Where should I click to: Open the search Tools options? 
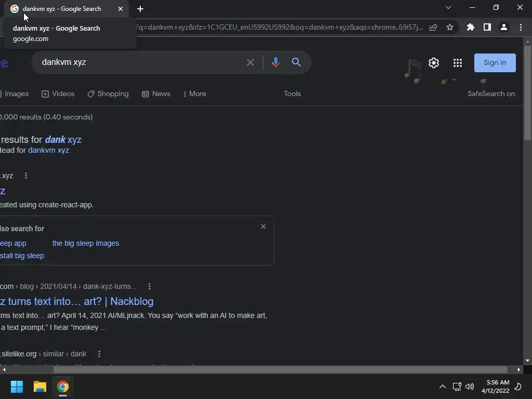[x=292, y=94]
